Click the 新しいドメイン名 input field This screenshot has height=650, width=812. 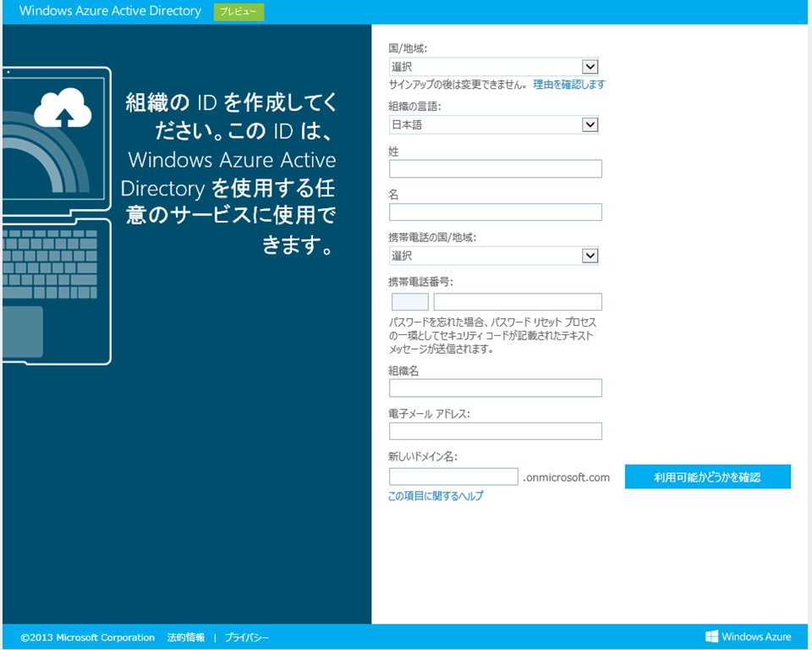point(453,477)
